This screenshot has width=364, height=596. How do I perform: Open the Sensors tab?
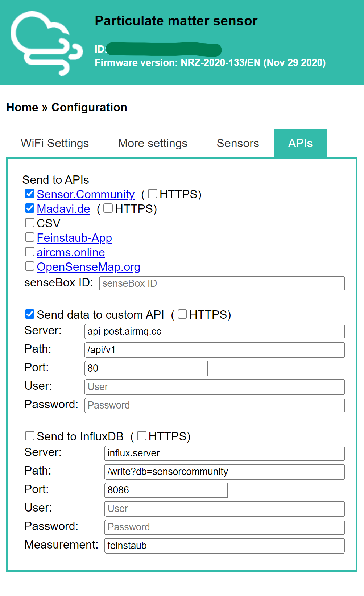(237, 144)
